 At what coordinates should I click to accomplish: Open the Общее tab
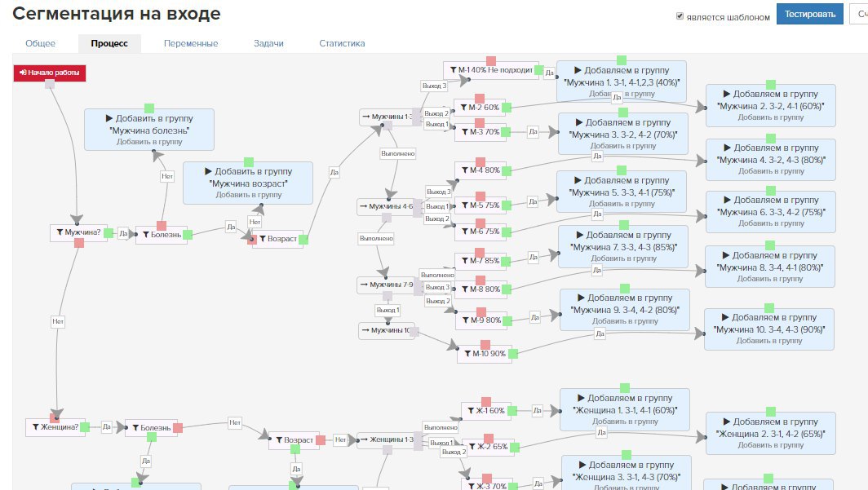point(41,43)
